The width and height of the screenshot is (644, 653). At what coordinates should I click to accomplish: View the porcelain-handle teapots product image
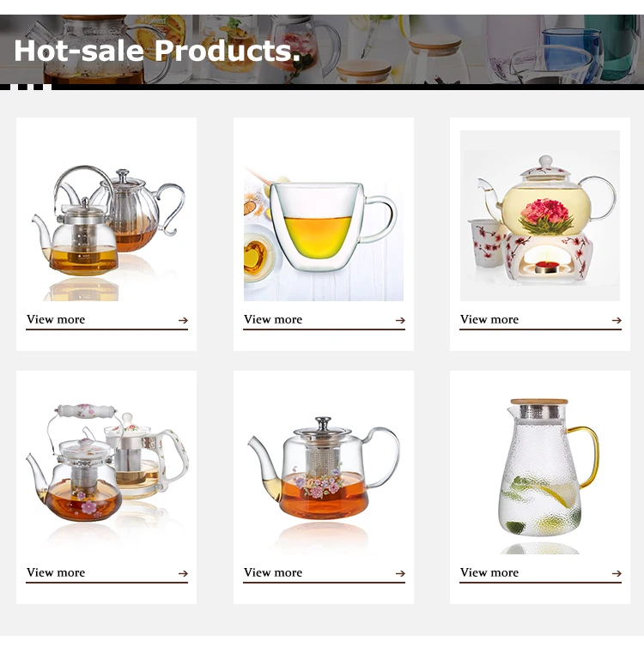[106, 469]
